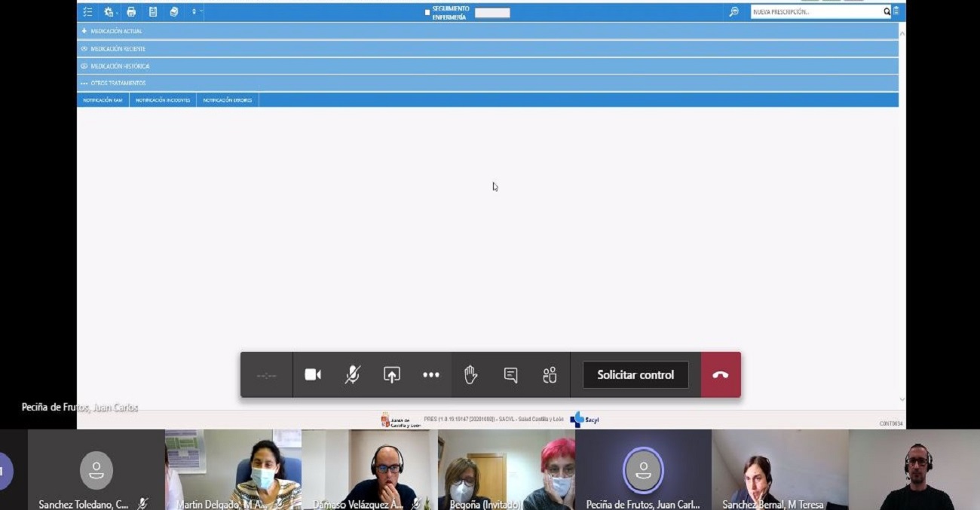Screen dimensions: 980x510
Task: Open the gear settings dropdown in toolbar
Action: (110, 12)
